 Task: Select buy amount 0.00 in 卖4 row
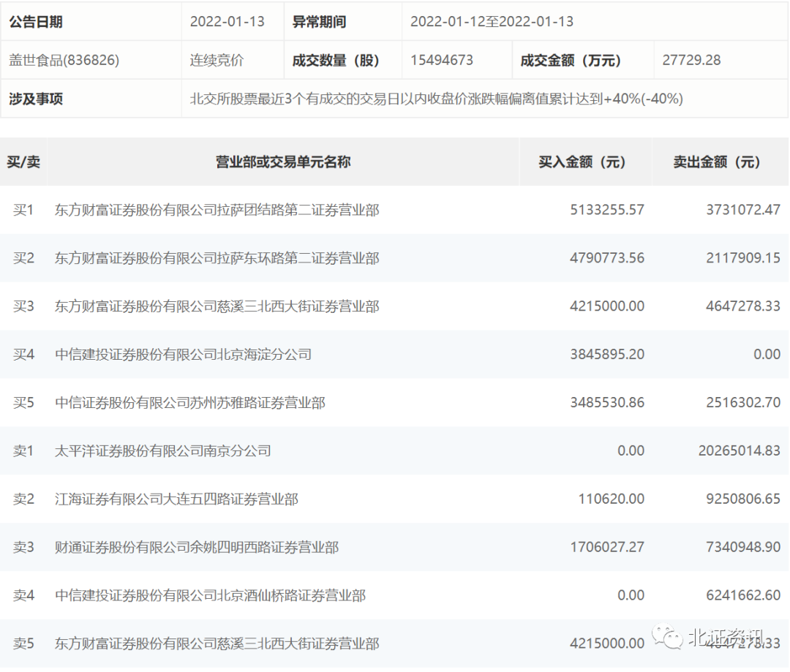631,595
